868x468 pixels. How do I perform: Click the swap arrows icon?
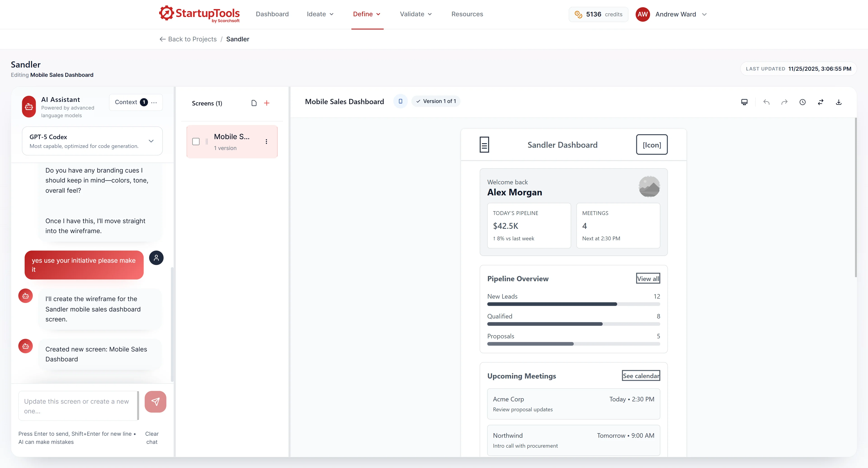pos(821,102)
